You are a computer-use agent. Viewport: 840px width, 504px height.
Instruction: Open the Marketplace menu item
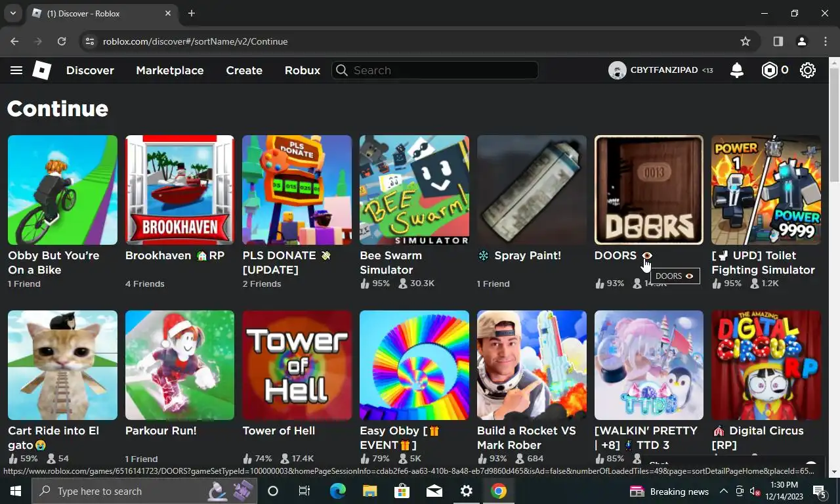[170, 70]
